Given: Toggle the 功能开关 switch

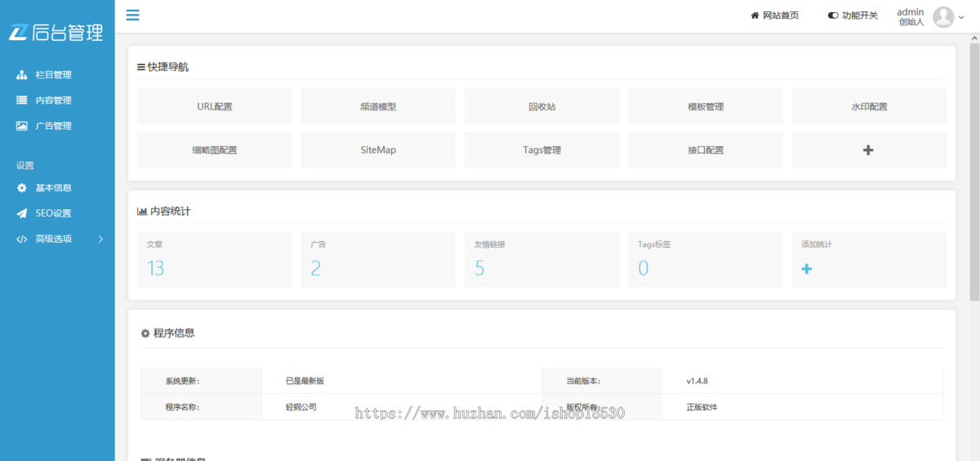Looking at the screenshot, I should pyautogui.click(x=833, y=16).
